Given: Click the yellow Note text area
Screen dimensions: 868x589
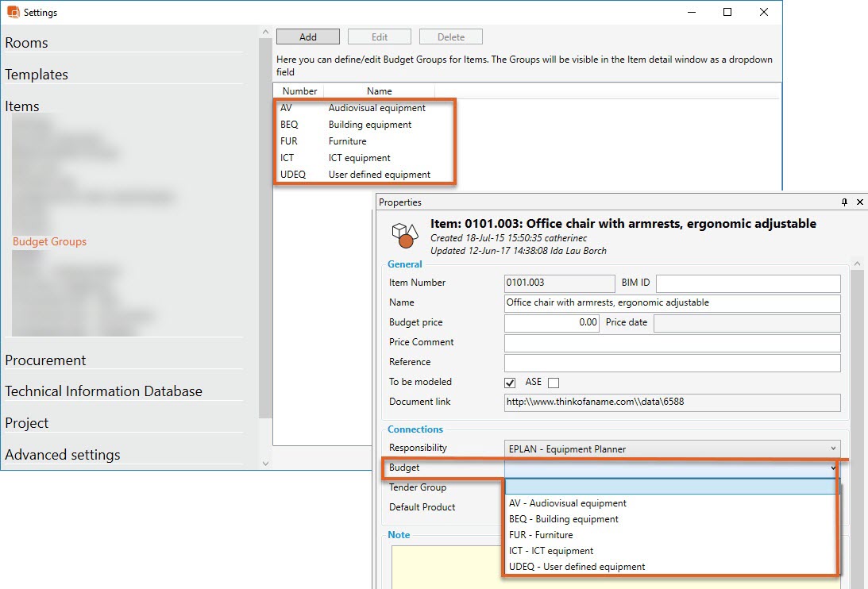Looking at the screenshot, I should coord(611,565).
